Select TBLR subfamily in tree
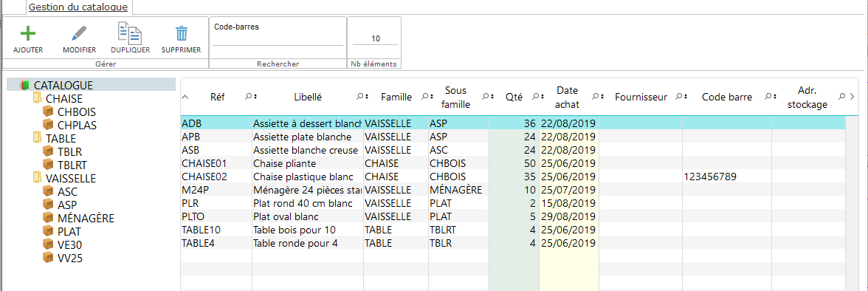The image size is (868, 291). pyautogui.click(x=70, y=152)
